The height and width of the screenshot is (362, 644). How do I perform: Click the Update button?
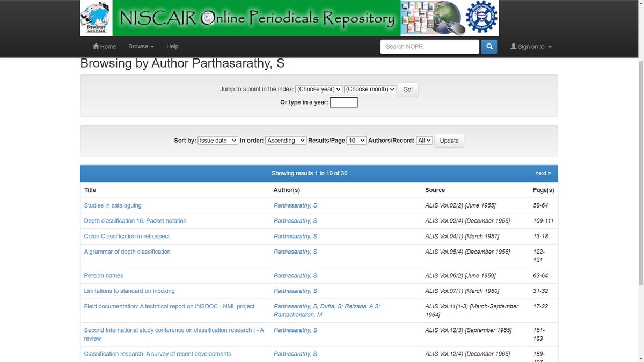tap(449, 141)
